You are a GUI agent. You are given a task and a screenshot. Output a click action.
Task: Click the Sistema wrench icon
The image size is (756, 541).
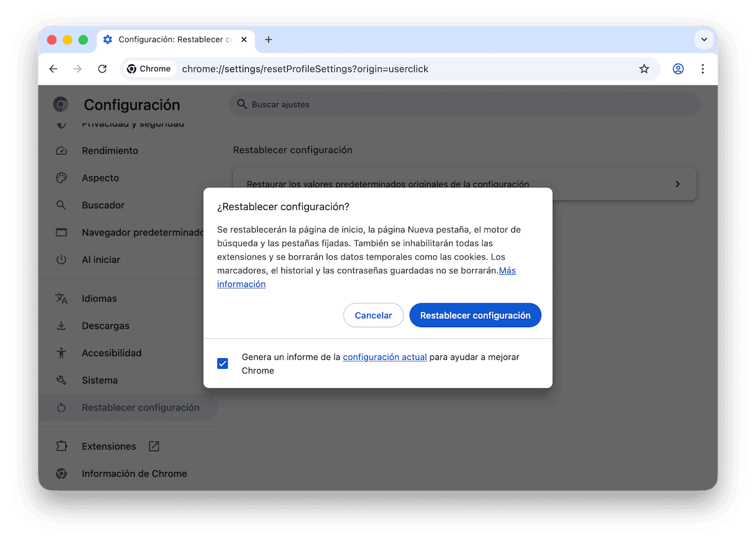61,380
